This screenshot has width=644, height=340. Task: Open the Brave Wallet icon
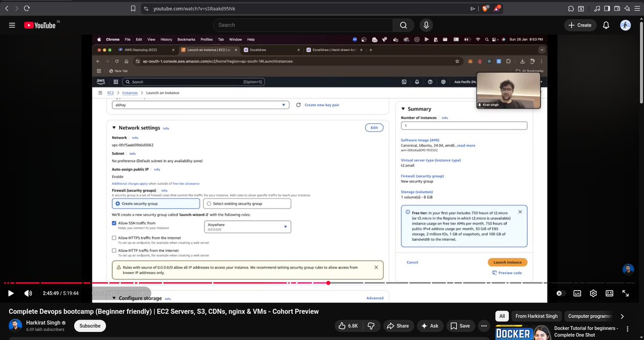(617, 8)
